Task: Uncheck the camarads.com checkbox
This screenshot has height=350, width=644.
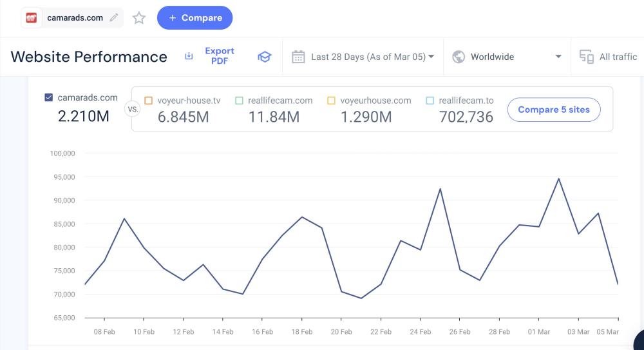Action: [x=49, y=98]
